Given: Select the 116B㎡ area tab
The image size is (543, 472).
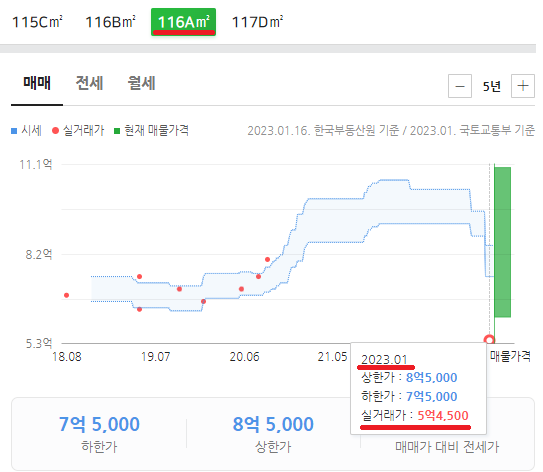Looking at the screenshot, I should (x=110, y=22).
